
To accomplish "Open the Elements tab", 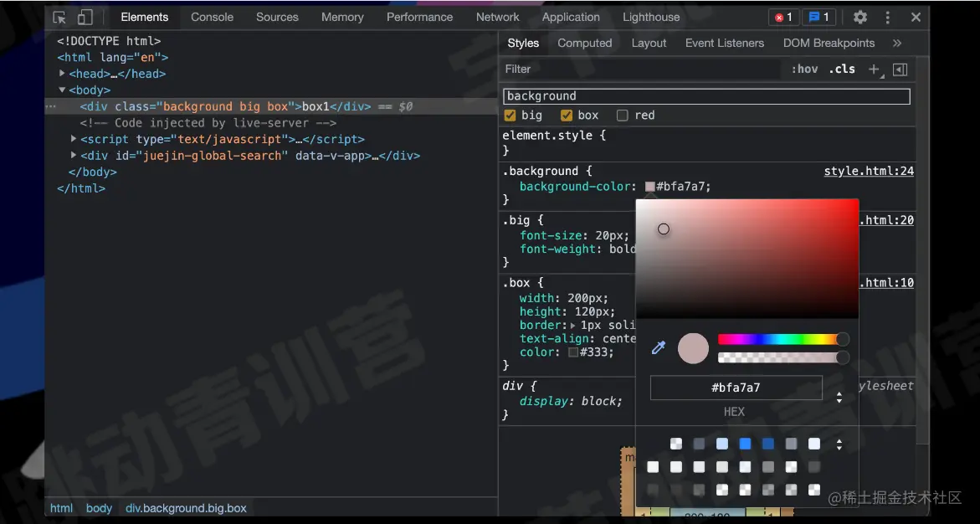I will (145, 18).
